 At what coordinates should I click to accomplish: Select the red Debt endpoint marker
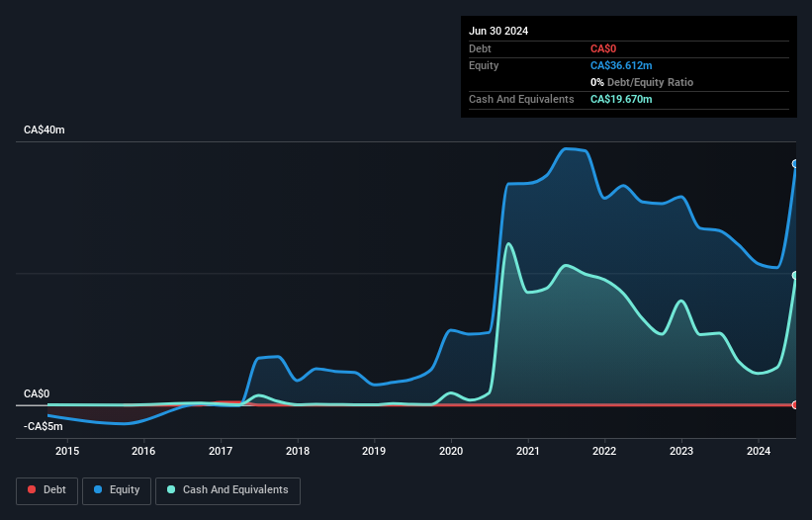[x=795, y=404]
